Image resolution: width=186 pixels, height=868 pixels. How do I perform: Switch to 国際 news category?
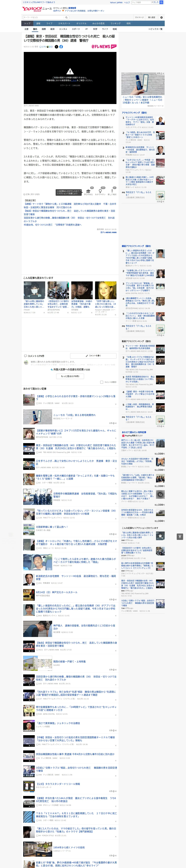click(x=44, y=29)
